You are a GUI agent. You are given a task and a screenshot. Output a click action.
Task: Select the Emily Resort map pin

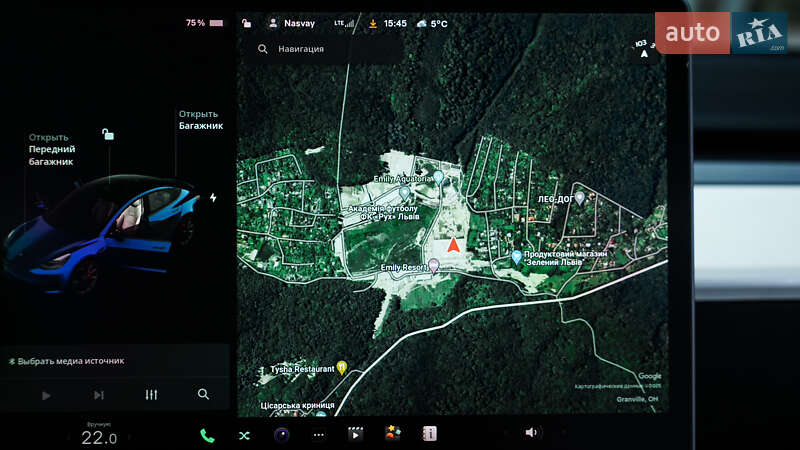(434, 265)
